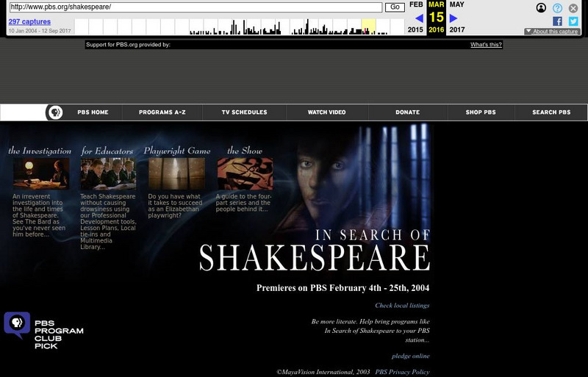The width and height of the screenshot is (588, 377).
Task: Click 'Support for PBS.org provided by:' text
Action: (128, 45)
